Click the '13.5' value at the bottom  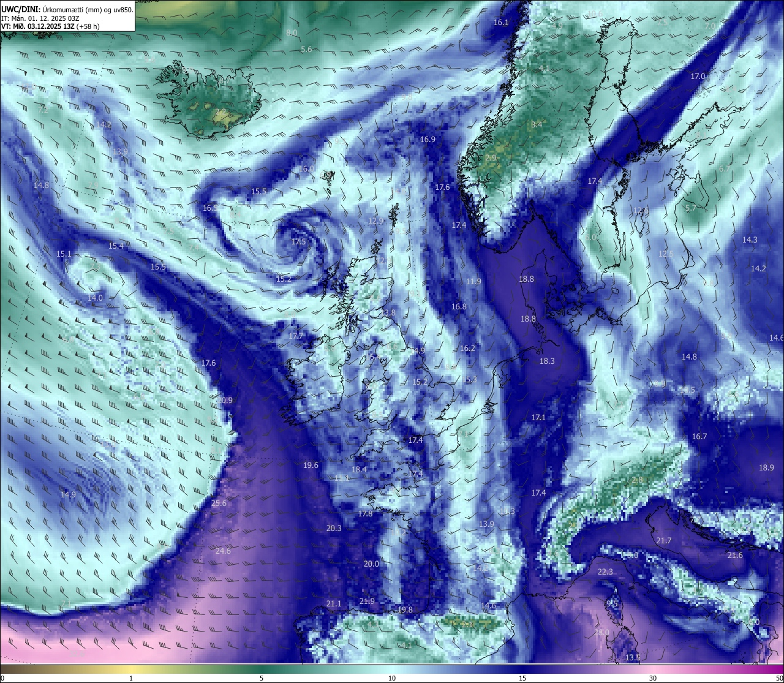coord(633,658)
